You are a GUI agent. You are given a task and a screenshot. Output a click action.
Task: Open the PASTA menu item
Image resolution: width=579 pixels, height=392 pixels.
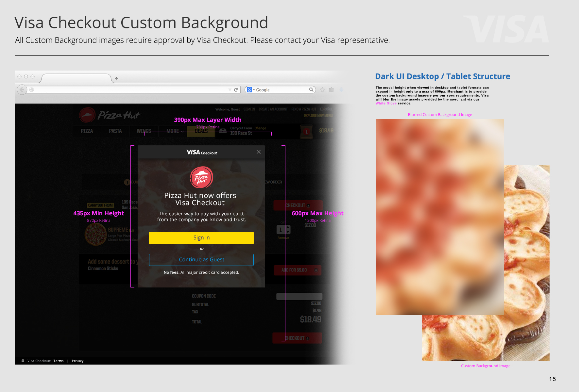[x=115, y=131]
